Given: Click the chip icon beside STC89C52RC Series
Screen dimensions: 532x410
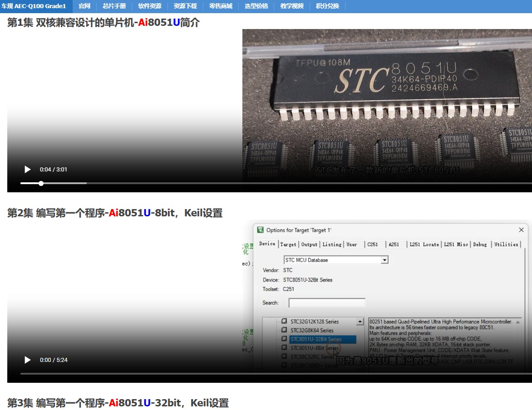Looking at the screenshot, I should click(x=284, y=356).
